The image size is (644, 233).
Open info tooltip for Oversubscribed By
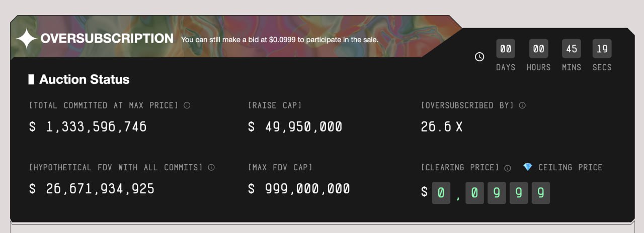click(522, 105)
